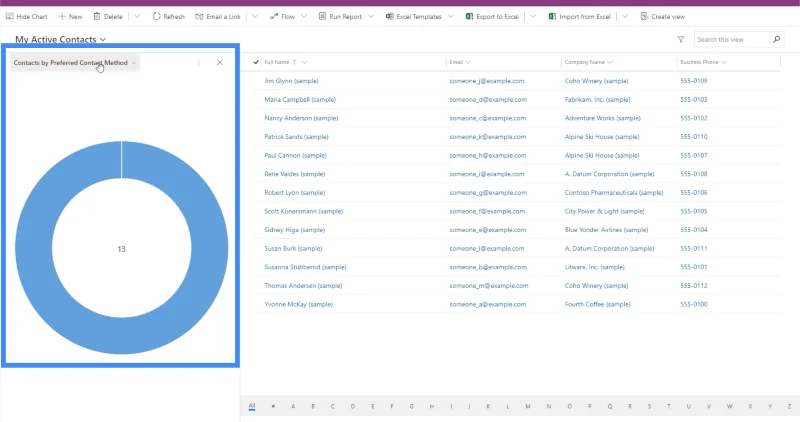The height and width of the screenshot is (422, 800).
Task: Open the Company Name column header menu
Action: click(x=588, y=62)
